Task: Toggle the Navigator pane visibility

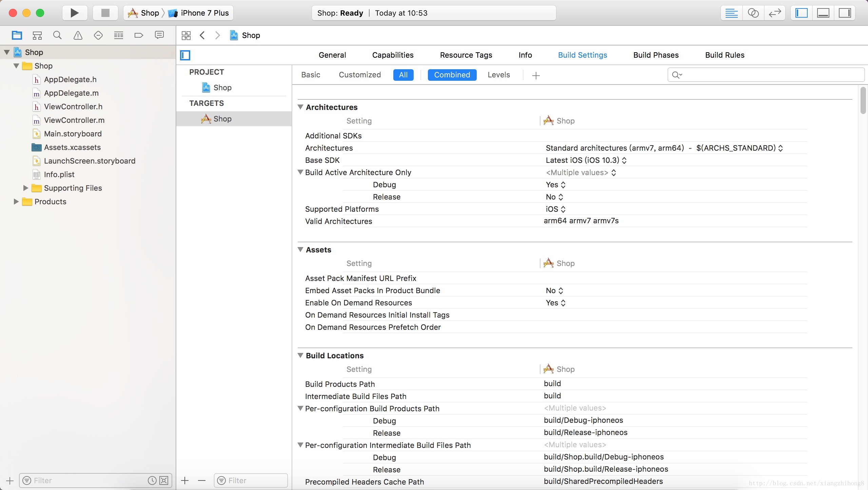Action: [x=802, y=13]
